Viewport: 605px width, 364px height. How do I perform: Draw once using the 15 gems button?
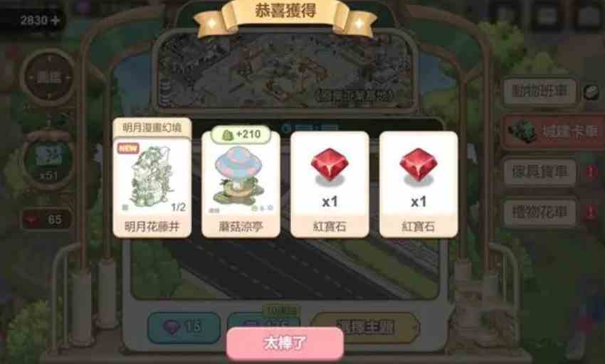tap(184, 327)
